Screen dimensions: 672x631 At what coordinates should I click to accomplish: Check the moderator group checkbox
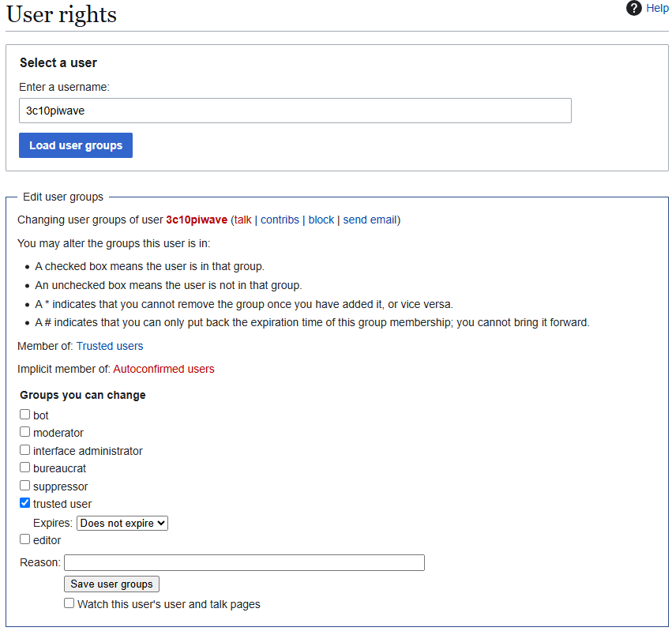click(24, 432)
